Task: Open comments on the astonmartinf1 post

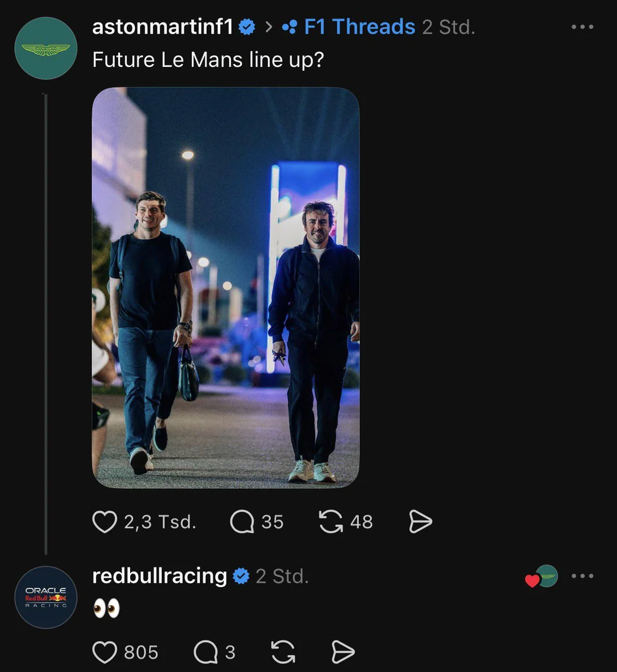Action: pos(242,522)
